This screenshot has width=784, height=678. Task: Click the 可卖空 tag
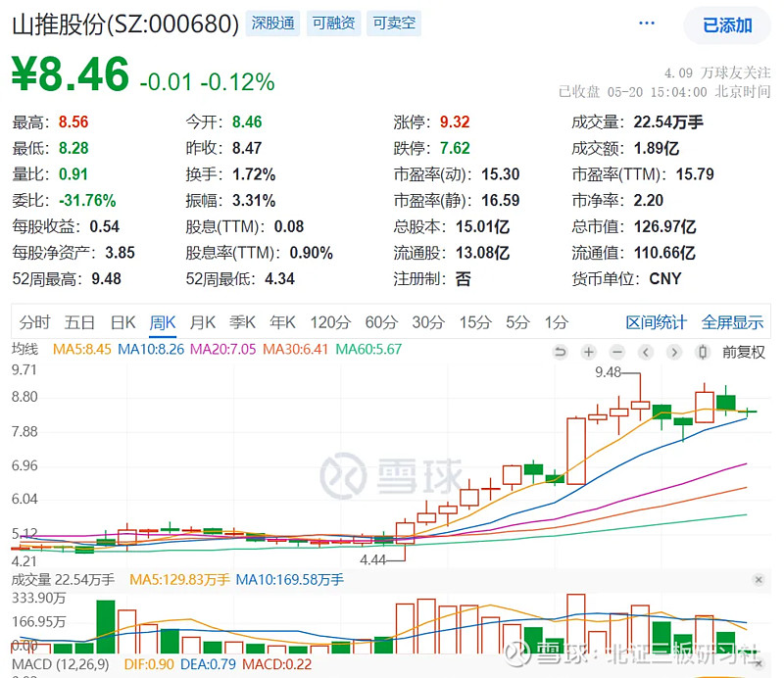click(x=394, y=23)
